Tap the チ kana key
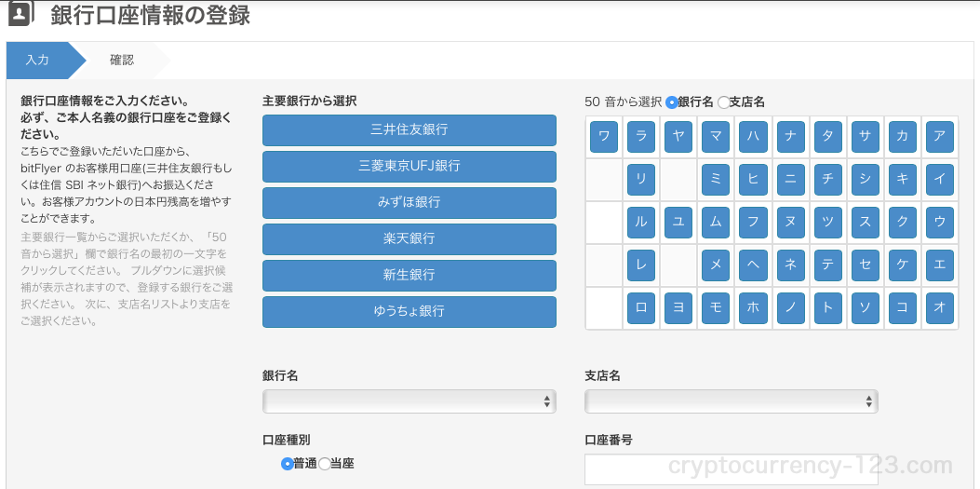980x489 pixels. click(828, 180)
